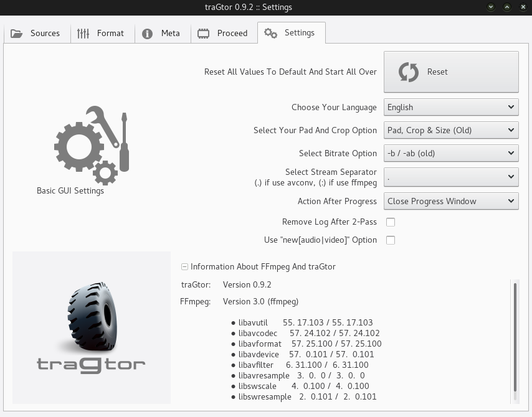532x417 pixels.
Task: Maximize the window with the title bar up-arrow
Action: pyautogui.click(x=507, y=7)
